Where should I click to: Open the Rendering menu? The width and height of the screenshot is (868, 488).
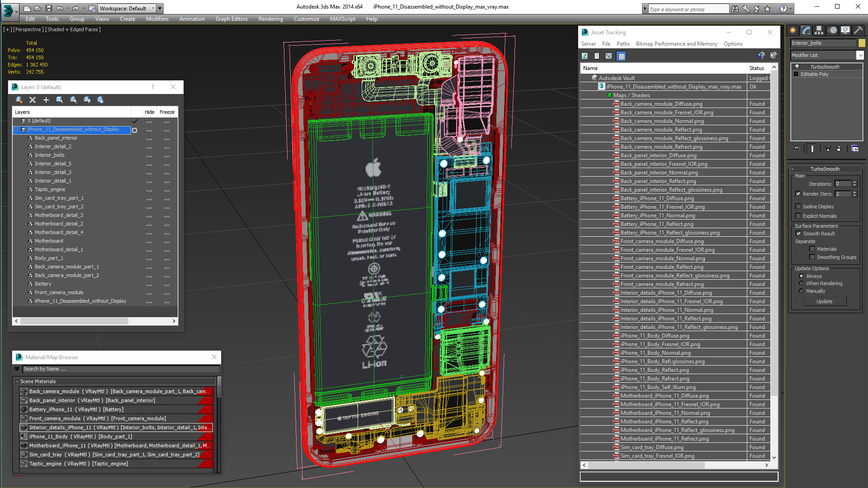(x=270, y=19)
